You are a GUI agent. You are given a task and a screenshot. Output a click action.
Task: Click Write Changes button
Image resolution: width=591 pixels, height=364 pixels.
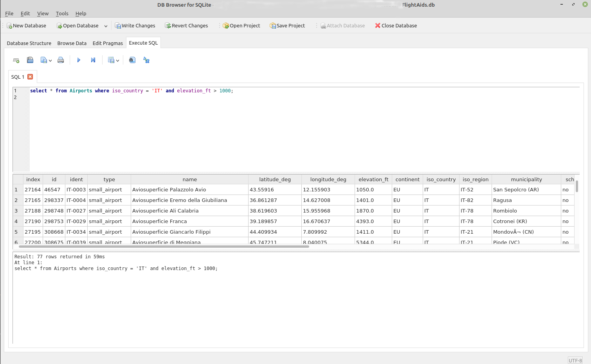135,26
